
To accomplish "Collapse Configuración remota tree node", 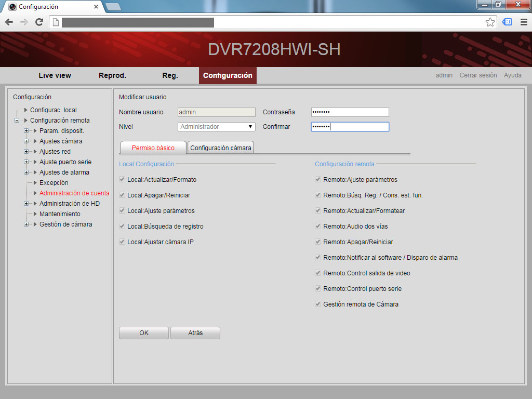I will tap(17, 121).
